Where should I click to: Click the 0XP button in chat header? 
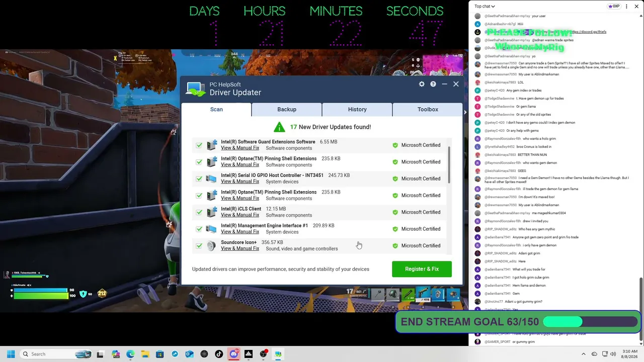pyautogui.click(x=614, y=7)
